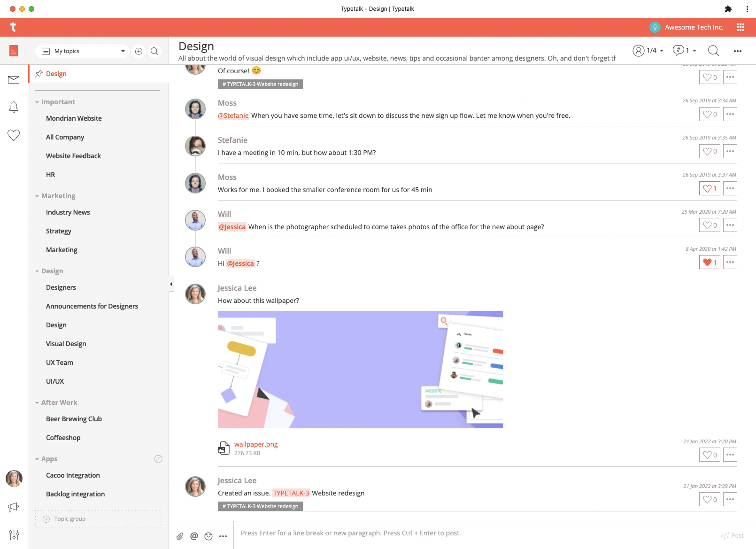Open members 1/4 dropdown
756x549 pixels.
(x=648, y=51)
